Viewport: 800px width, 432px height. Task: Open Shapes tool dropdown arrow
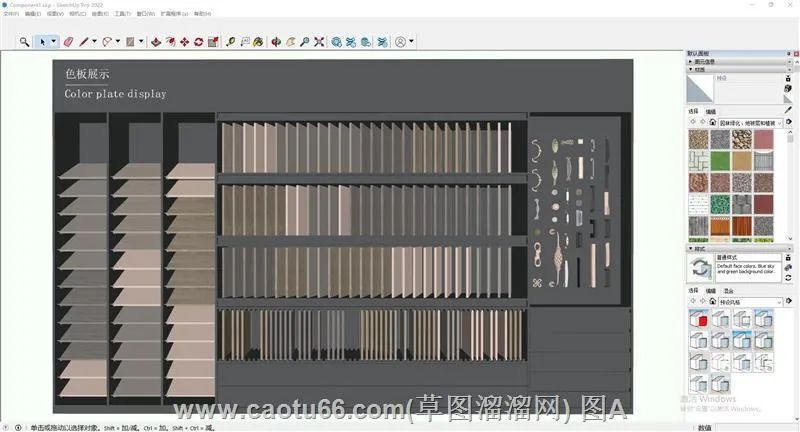click(x=141, y=42)
